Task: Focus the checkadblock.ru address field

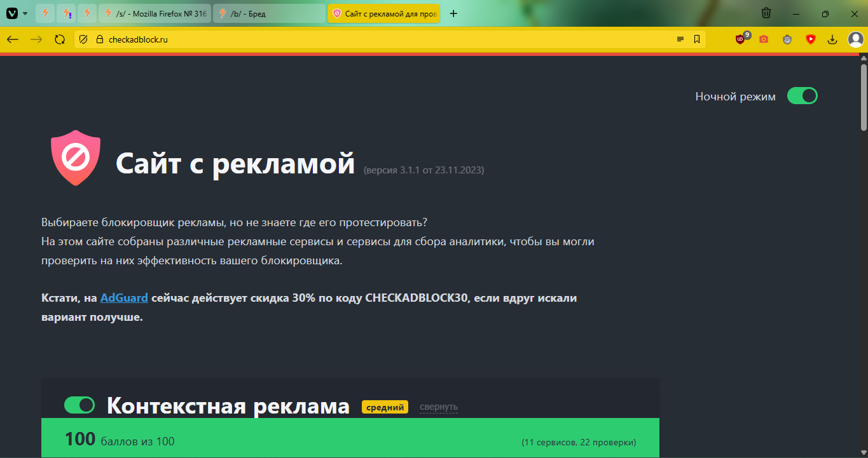Action: 391,39
